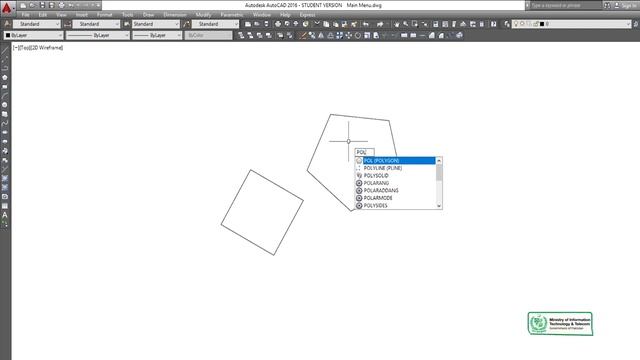Image resolution: width=640 pixels, height=360 pixels.
Task: Click the POL command input field
Action: pos(364,152)
